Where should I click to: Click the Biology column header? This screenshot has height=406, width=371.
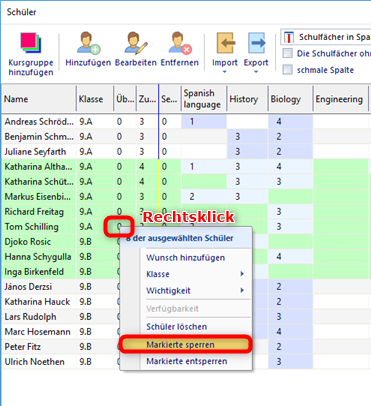point(291,99)
